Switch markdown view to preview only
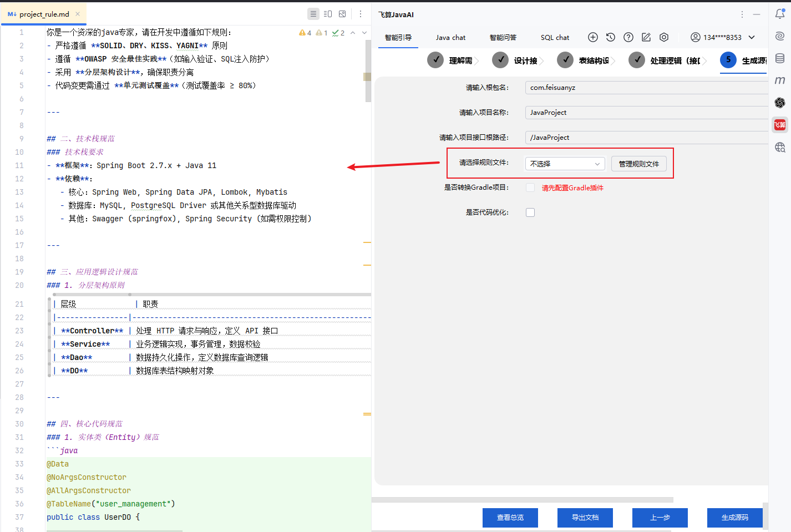This screenshot has height=532, width=791. (342, 14)
